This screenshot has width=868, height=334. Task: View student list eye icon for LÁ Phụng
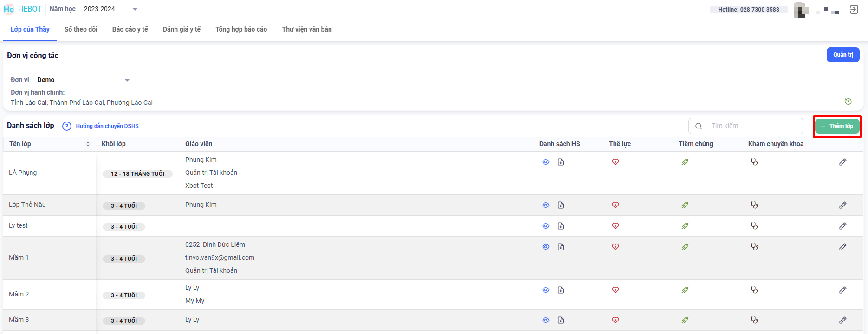[x=546, y=162]
